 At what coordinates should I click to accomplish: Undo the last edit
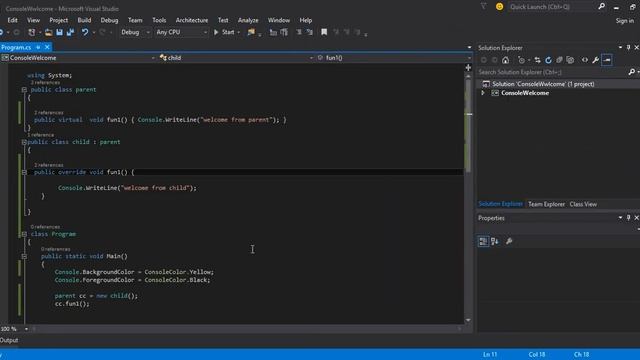click(85, 32)
